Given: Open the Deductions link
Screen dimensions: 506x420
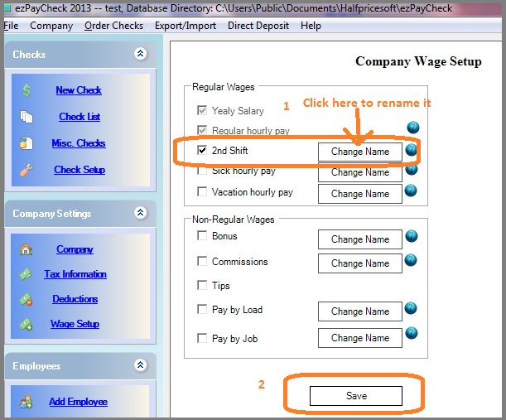Looking at the screenshot, I should 75,299.
